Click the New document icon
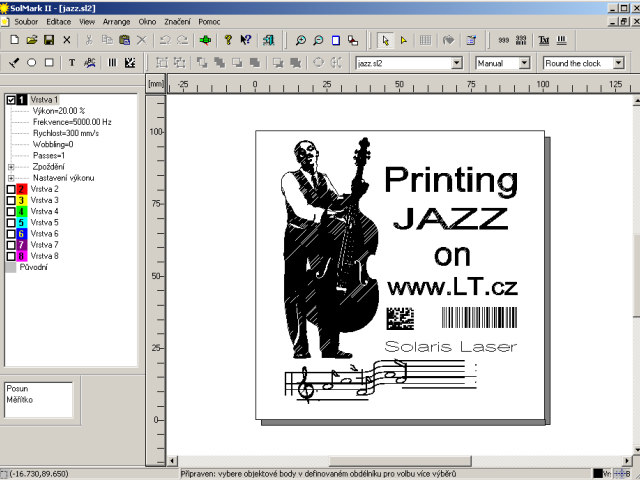The height and width of the screenshot is (480, 640). pos(14,40)
